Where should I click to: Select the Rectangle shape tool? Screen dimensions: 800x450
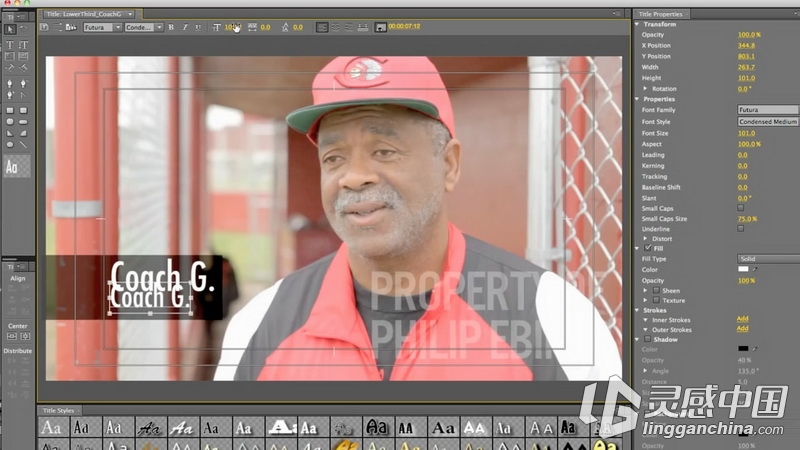10,110
